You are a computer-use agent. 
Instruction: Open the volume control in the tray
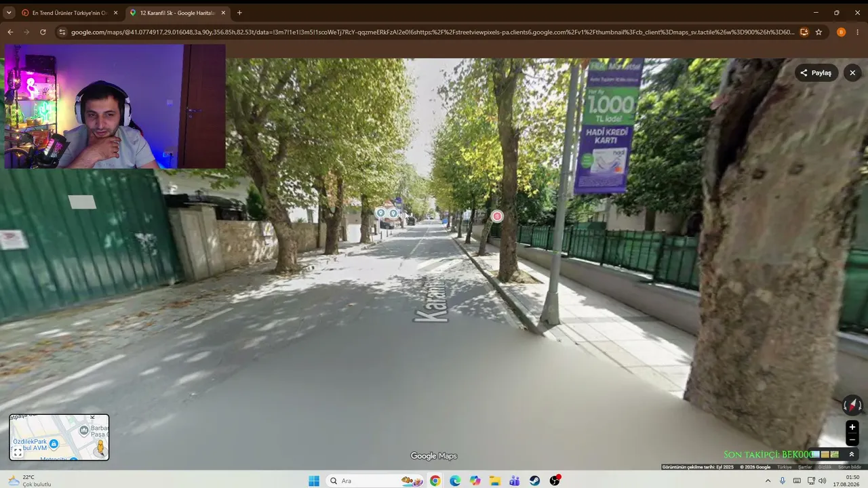click(823, 481)
